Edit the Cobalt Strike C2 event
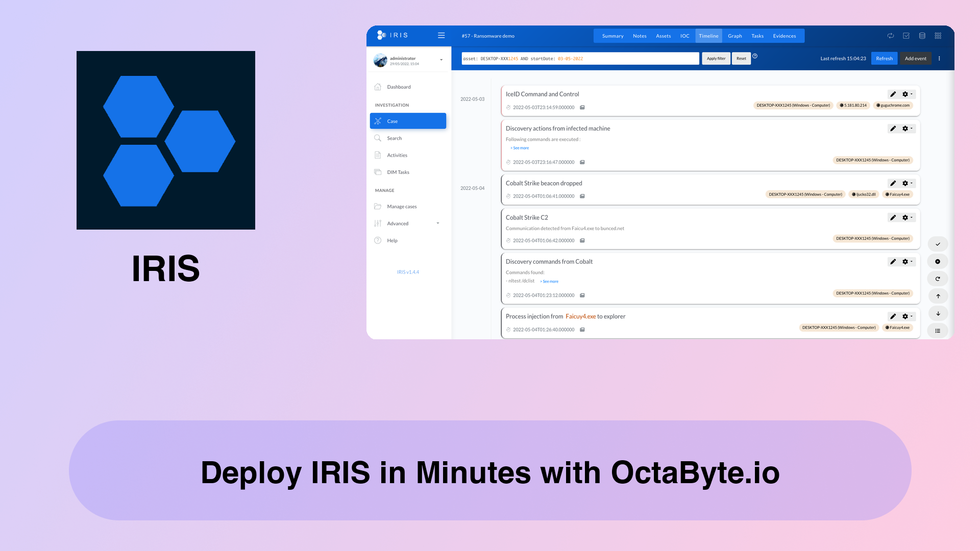The width and height of the screenshot is (980, 551). click(x=893, y=217)
